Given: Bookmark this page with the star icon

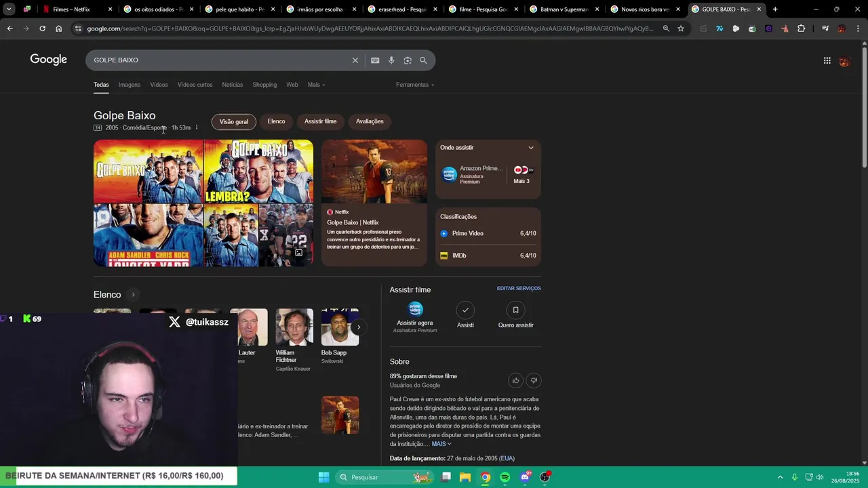Looking at the screenshot, I should coord(681,28).
